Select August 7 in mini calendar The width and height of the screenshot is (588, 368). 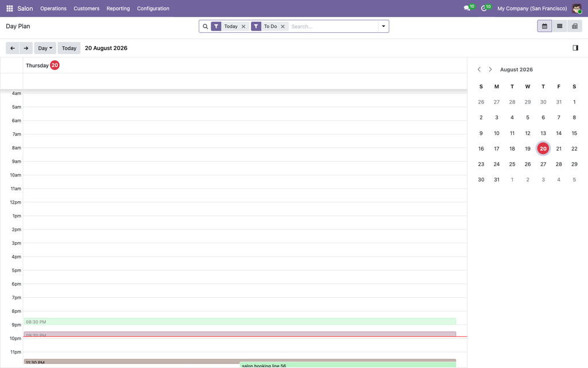[559, 117]
